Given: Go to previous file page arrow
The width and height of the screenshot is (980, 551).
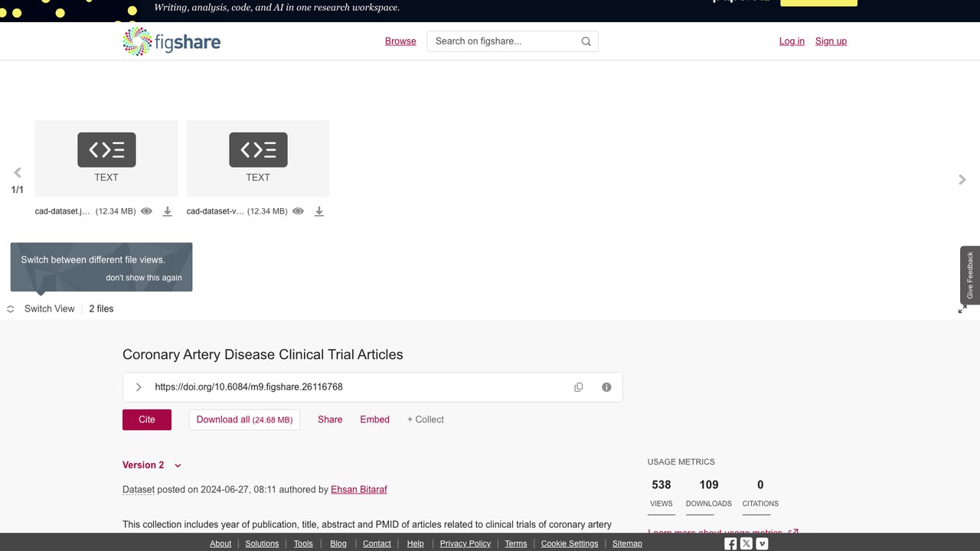Looking at the screenshot, I should tap(18, 173).
